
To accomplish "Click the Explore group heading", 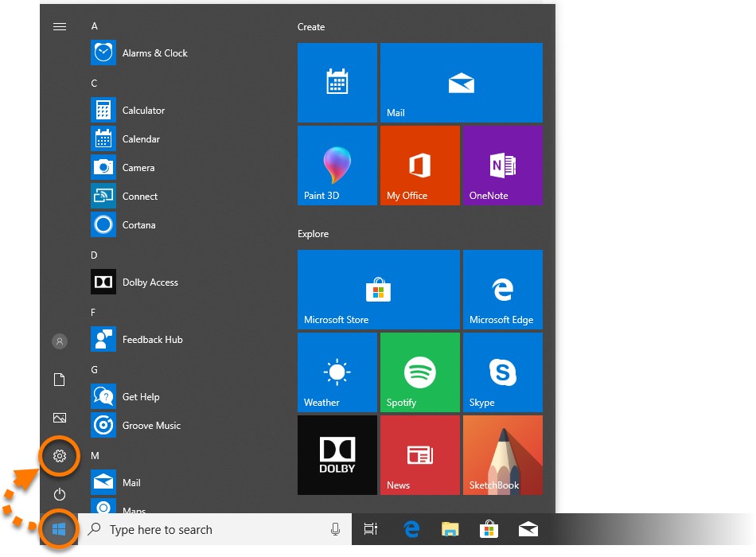I will pyautogui.click(x=313, y=234).
